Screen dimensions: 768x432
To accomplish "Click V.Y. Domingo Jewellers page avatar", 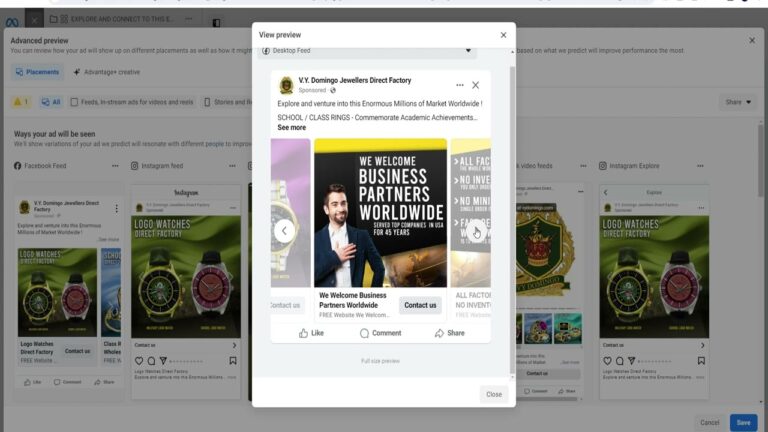I will coord(286,85).
